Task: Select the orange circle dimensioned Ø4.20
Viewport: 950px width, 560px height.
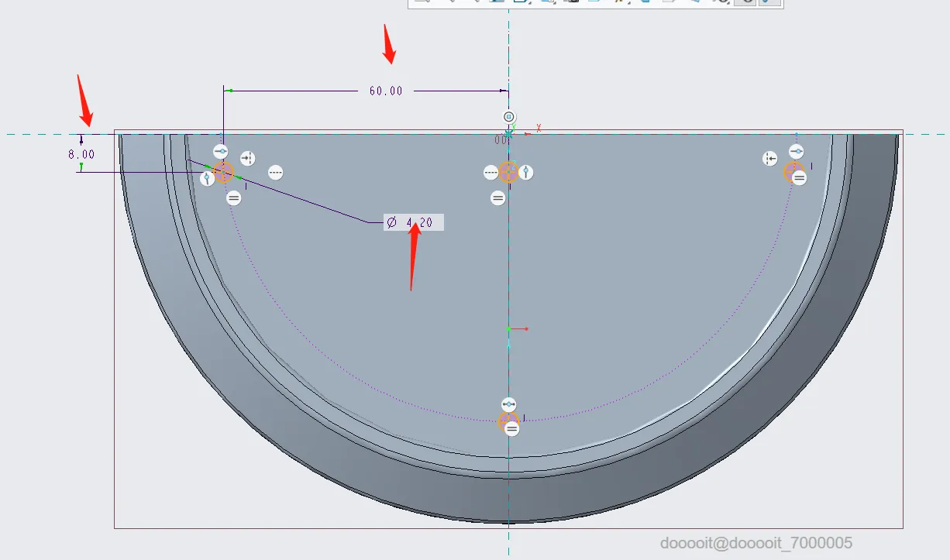Action: (223, 172)
